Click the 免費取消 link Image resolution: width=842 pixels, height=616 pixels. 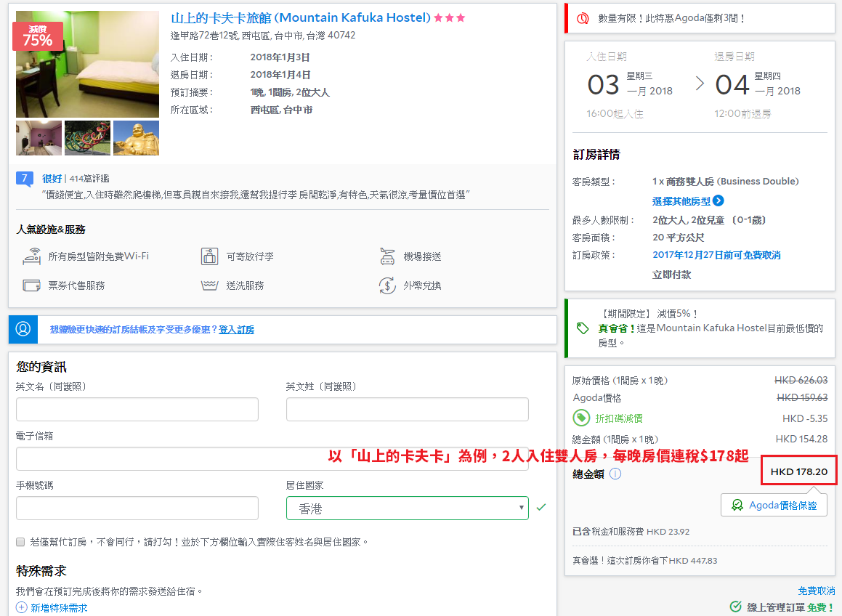817,591
